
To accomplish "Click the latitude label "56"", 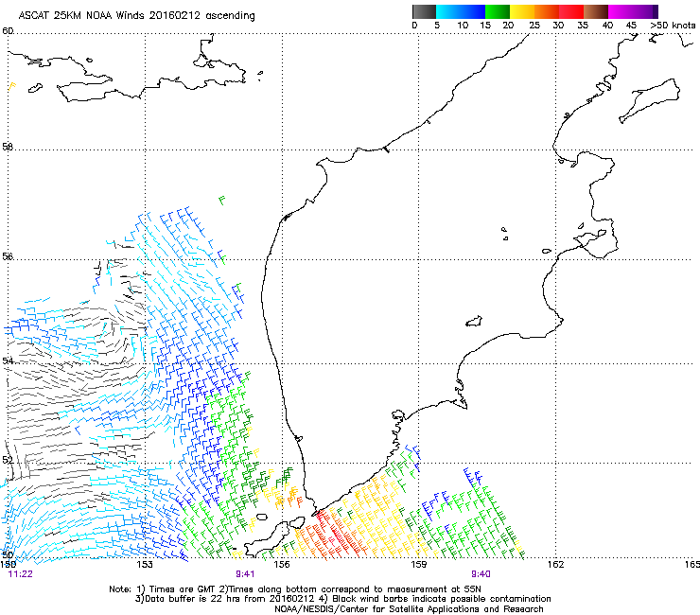I will pos(8,256).
